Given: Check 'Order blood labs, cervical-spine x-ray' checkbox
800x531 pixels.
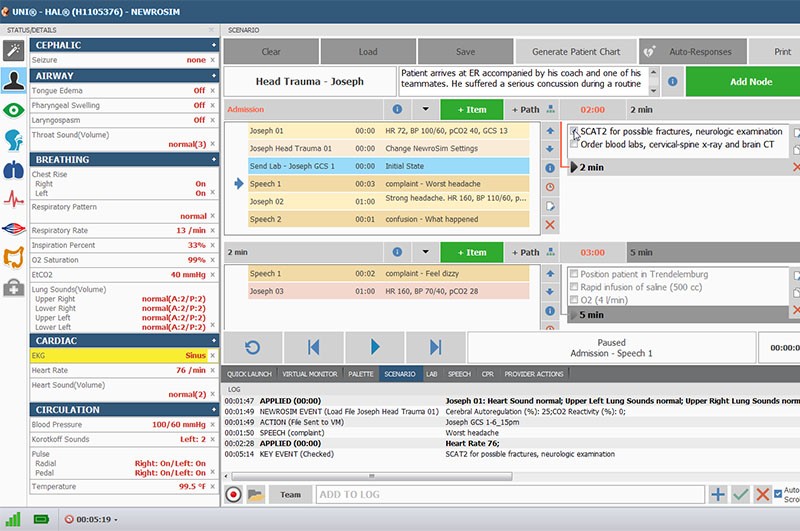Looking at the screenshot, I should [574, 144].
